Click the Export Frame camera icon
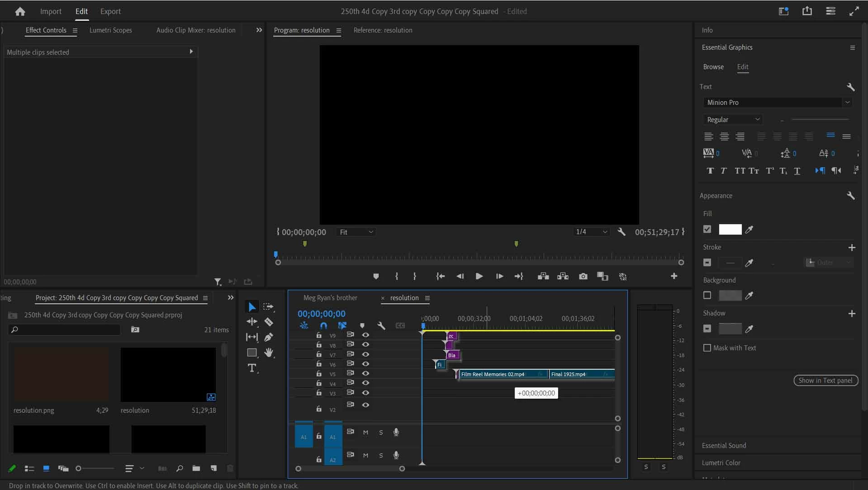This screenshot has height=490, width=868. click(x=583, y=276)
